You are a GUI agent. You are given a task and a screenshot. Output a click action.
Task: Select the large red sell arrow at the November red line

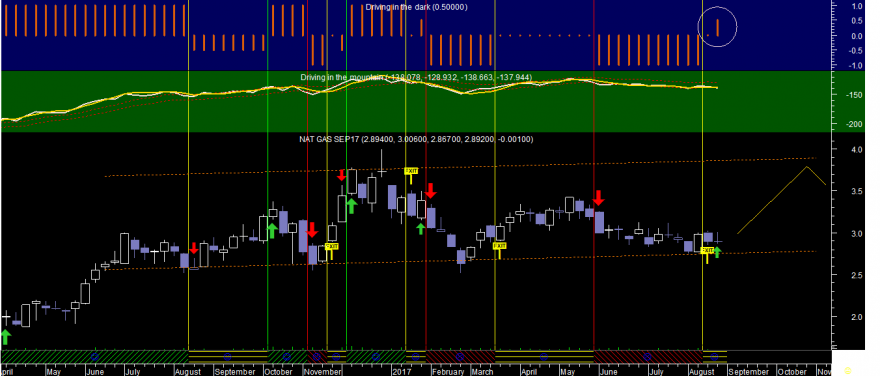pos(313,230)
